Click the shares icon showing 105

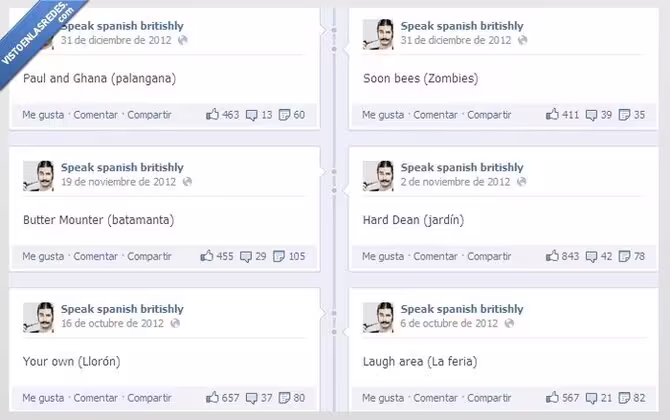(279, 256)
